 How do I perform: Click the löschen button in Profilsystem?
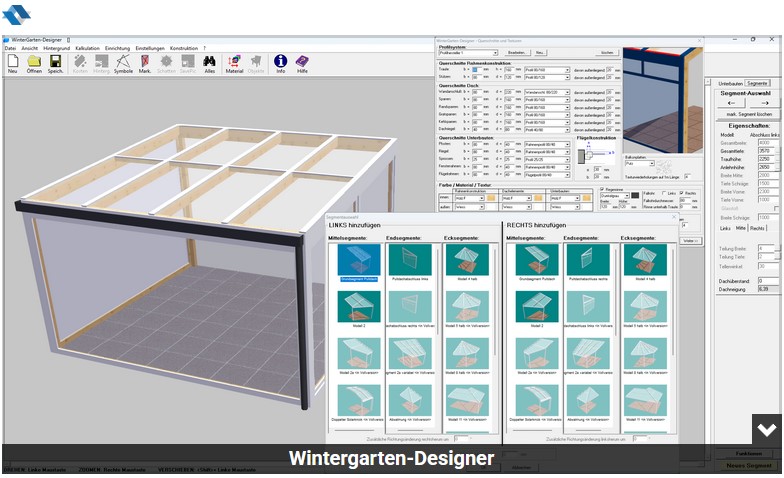coord(607,52)
